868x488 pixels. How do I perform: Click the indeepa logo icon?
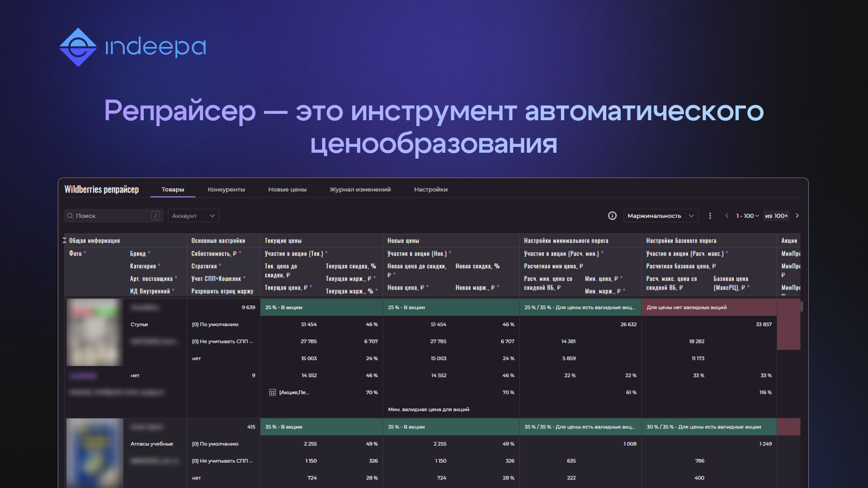tap(78, 47)
